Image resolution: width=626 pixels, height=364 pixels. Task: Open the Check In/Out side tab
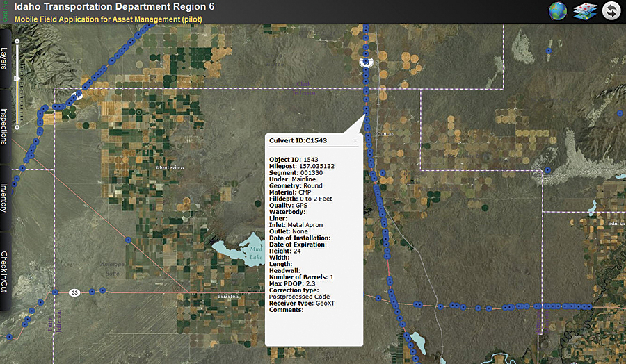tap(4, 272)
